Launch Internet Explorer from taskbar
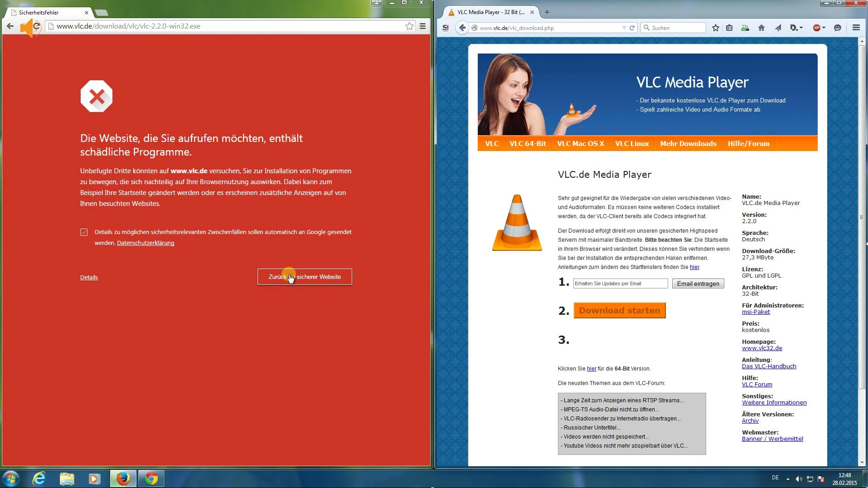 [x=39, y=478]
